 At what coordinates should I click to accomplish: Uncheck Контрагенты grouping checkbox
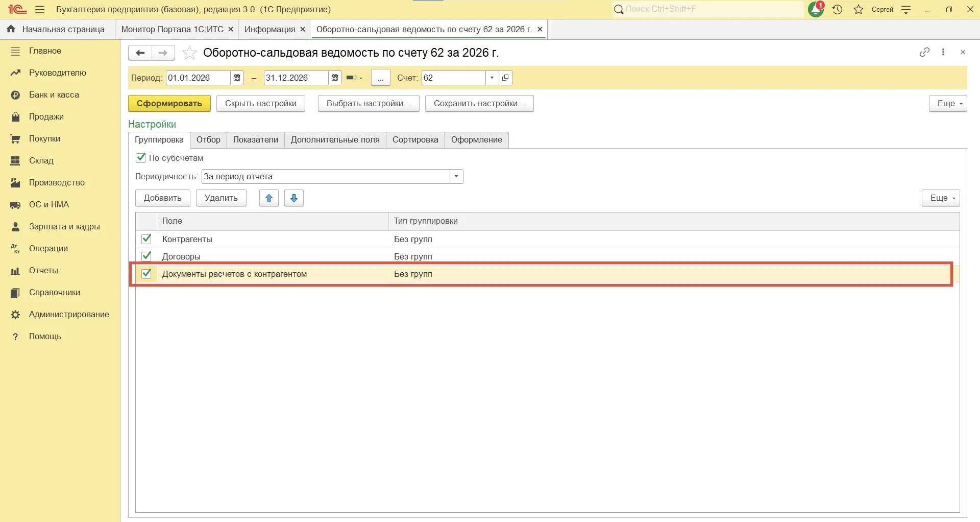146,239
